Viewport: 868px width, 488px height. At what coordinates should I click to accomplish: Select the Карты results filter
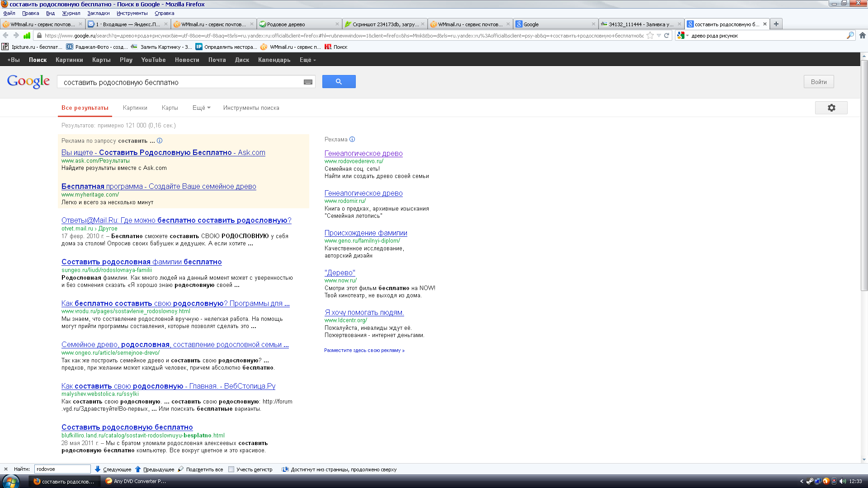[x=170, y=108]
